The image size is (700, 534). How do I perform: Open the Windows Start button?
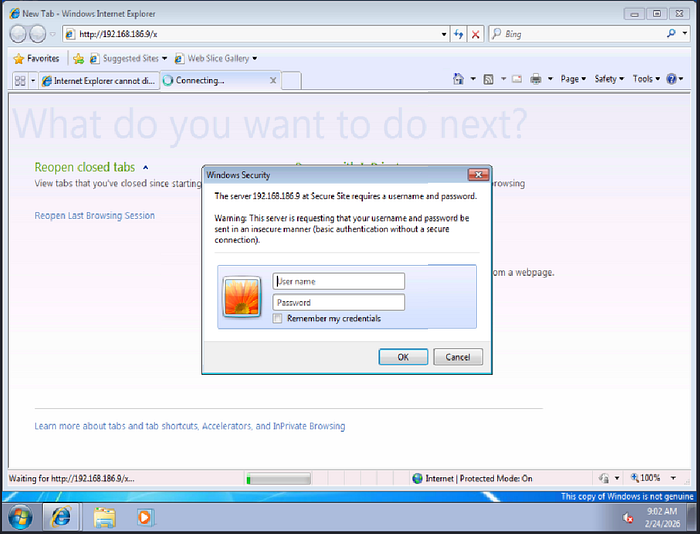coord(20,517)
